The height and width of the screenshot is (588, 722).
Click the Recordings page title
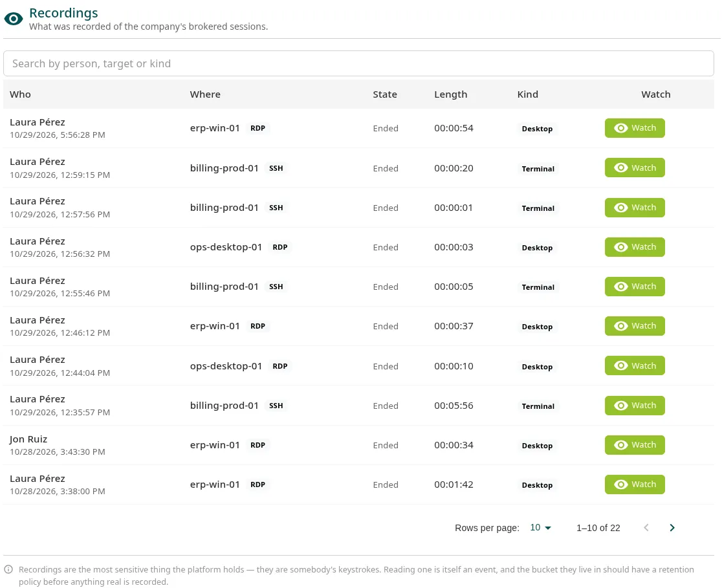point(63,13)
